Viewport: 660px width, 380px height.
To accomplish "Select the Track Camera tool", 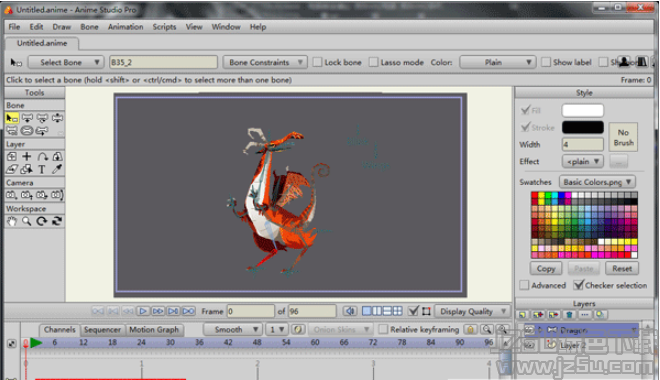I will (x=12, y=195).
